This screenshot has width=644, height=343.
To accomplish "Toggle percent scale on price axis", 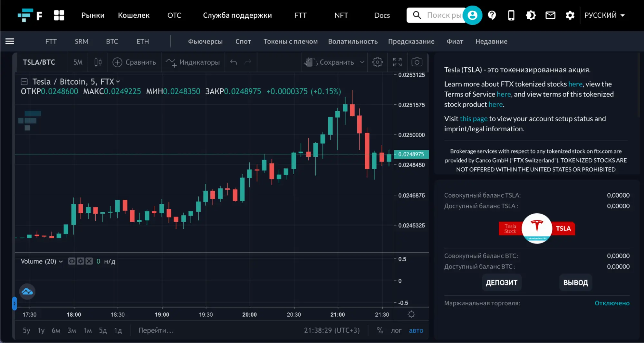I will 380,330.
